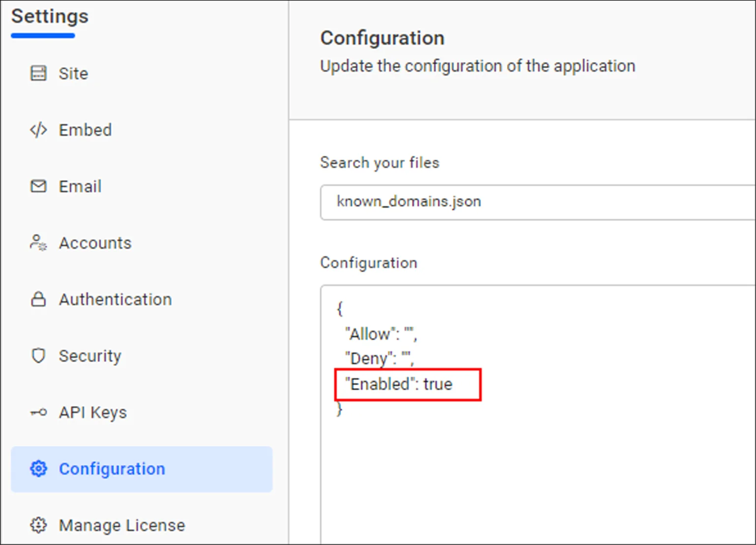756x545 pixels.
Task: Open the Accounts settings section
Action: pos(95,242)
